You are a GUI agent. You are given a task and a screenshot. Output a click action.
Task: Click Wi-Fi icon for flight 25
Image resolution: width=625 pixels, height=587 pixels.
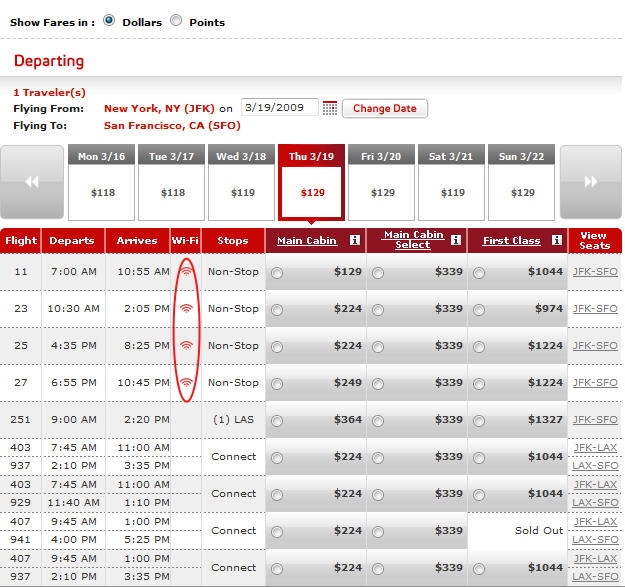[x=186, y=346]
